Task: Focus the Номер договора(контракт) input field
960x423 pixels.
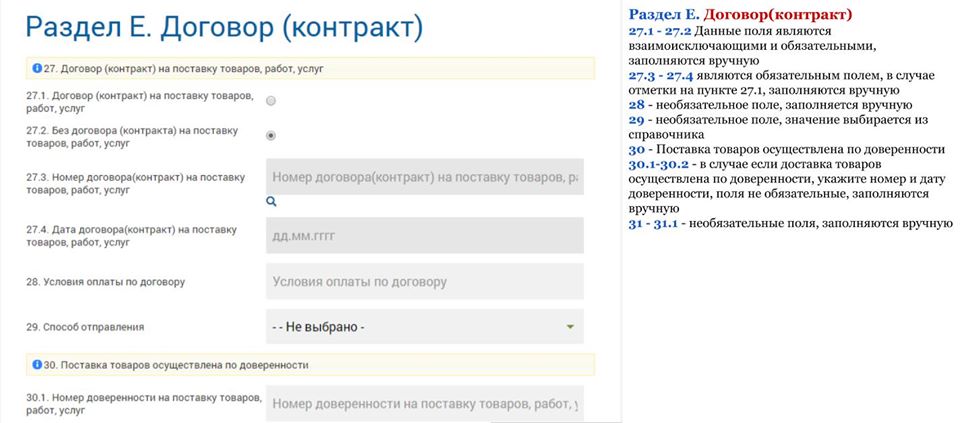Action: coord(425,177)
